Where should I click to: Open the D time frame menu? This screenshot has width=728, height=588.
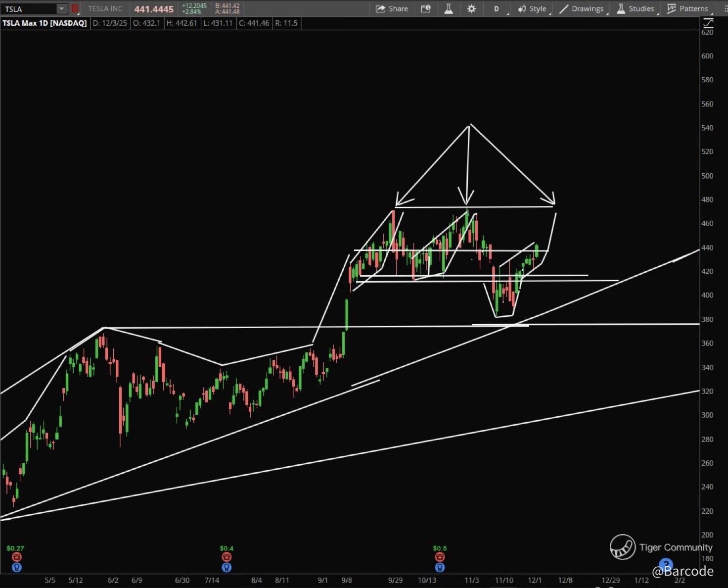tap(497, 9)
